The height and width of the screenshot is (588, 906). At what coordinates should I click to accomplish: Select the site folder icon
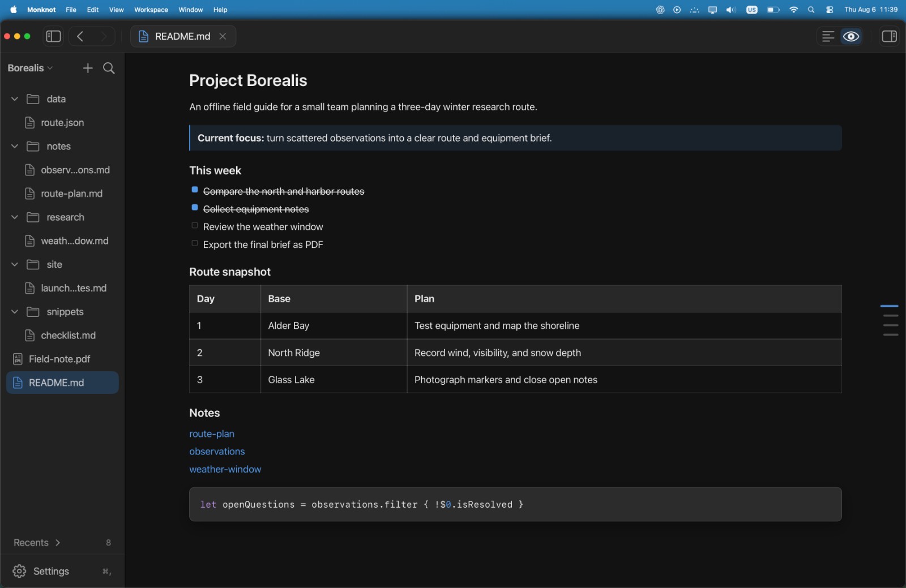point(33,264)
